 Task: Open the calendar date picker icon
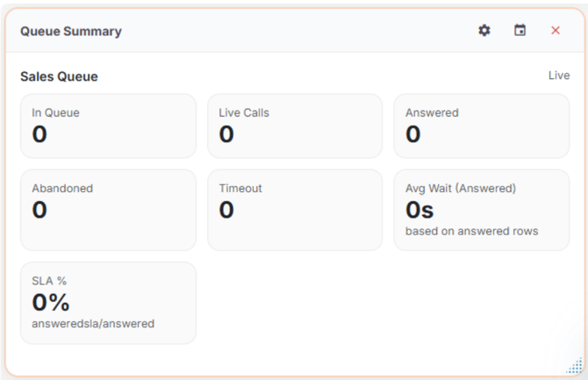[x=520, y=31]
